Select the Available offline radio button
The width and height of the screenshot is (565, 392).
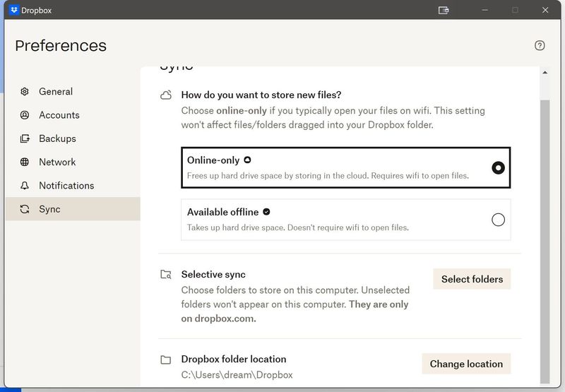498,220
